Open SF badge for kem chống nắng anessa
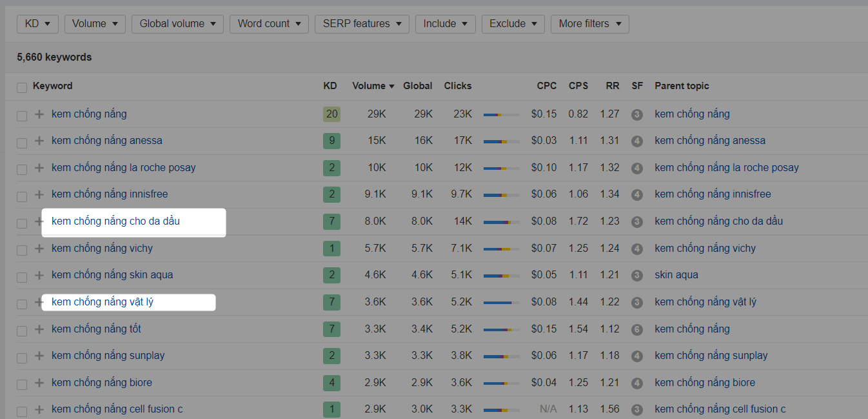The image size is (868, 419). pos(637,141)
